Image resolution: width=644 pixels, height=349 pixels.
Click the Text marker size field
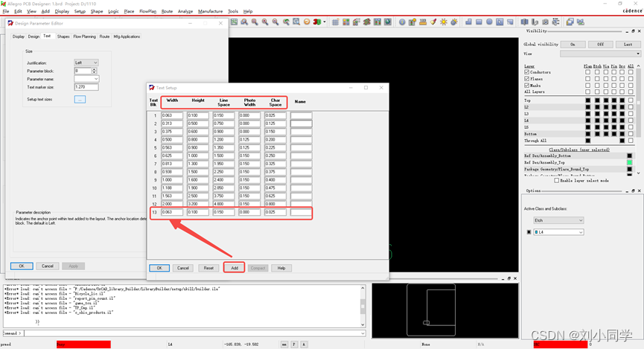[86, 87]
